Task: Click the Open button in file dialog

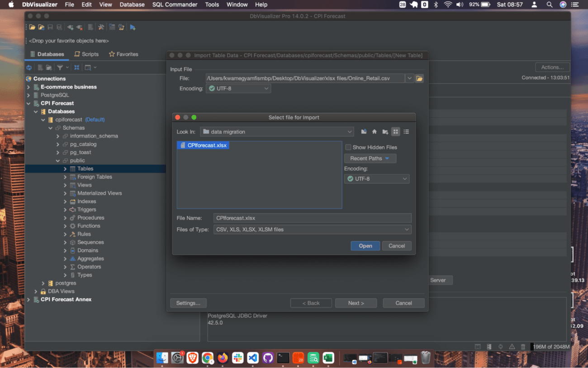Action: pos(365,246)
